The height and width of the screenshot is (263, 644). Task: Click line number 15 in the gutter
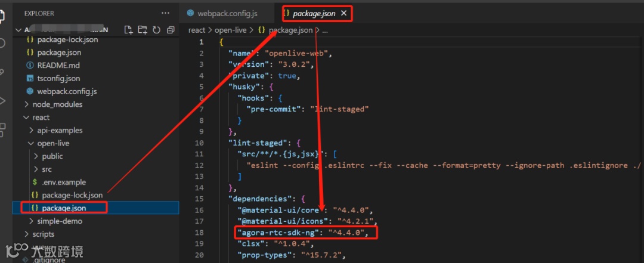(x=199, y=199)
